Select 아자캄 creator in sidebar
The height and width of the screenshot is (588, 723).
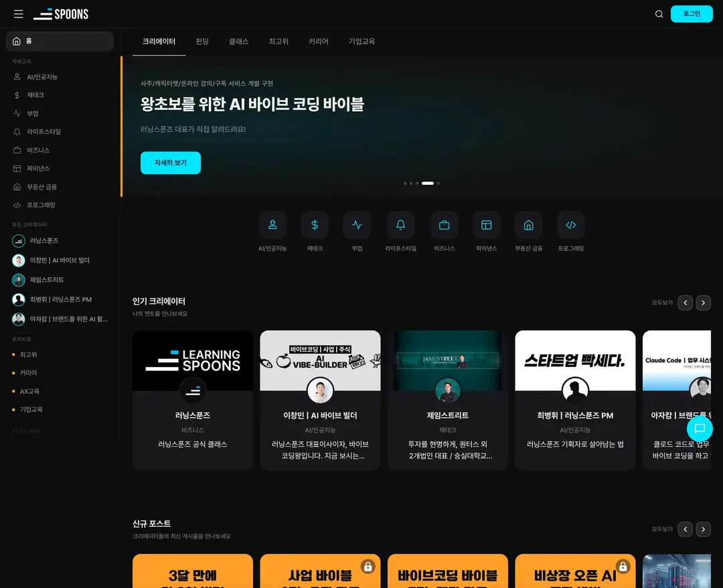60,319
